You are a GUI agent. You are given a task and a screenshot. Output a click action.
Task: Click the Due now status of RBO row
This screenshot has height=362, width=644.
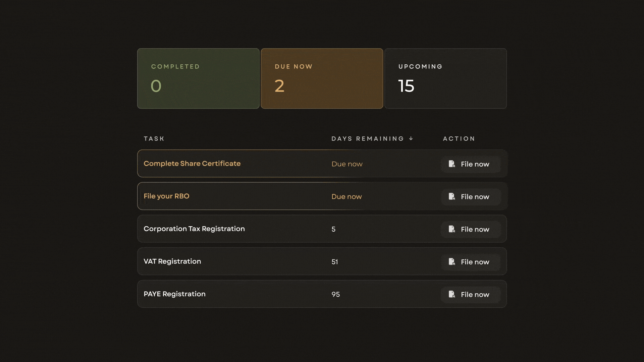tap(346, 197)
